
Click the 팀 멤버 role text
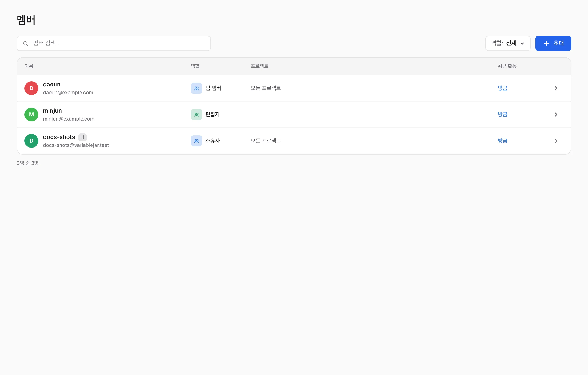pyautogui.click(x=213, y=88)
